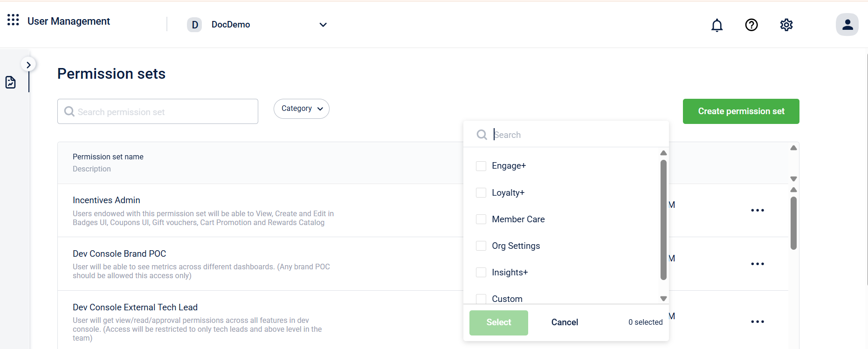Enable the Insights+ checkbox
The height and width of the screenshot is (349, 868).
481,272
